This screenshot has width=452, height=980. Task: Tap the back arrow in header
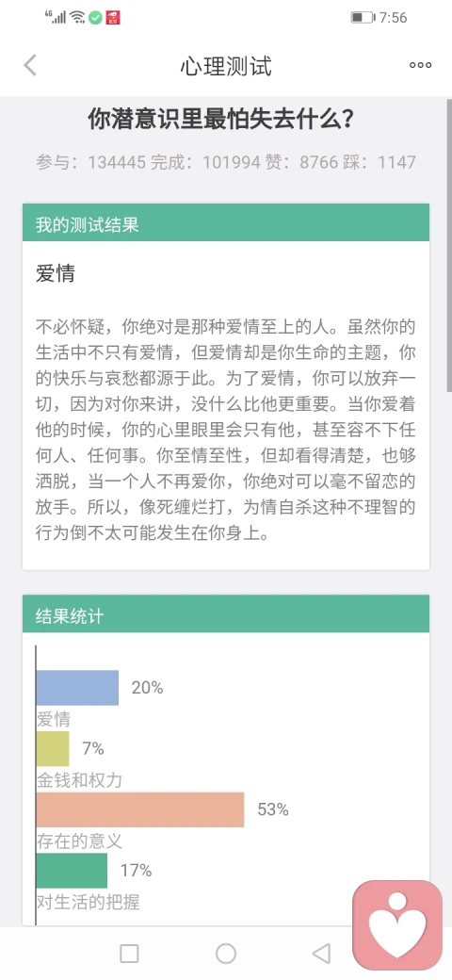pyautogui.click(x=30, y=65)
